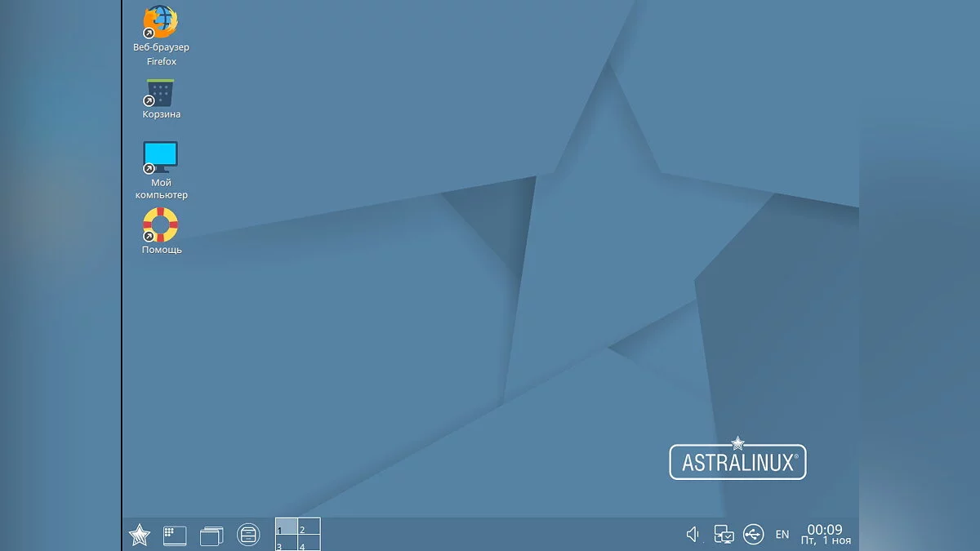The width and height of the screenshot is (980, 551).
Task: Click the date Пт, 1 ноя
Action: pos(826,541)
